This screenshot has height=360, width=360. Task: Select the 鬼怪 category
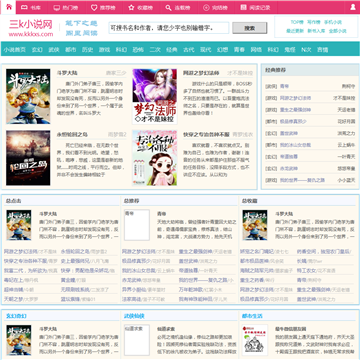290,50
